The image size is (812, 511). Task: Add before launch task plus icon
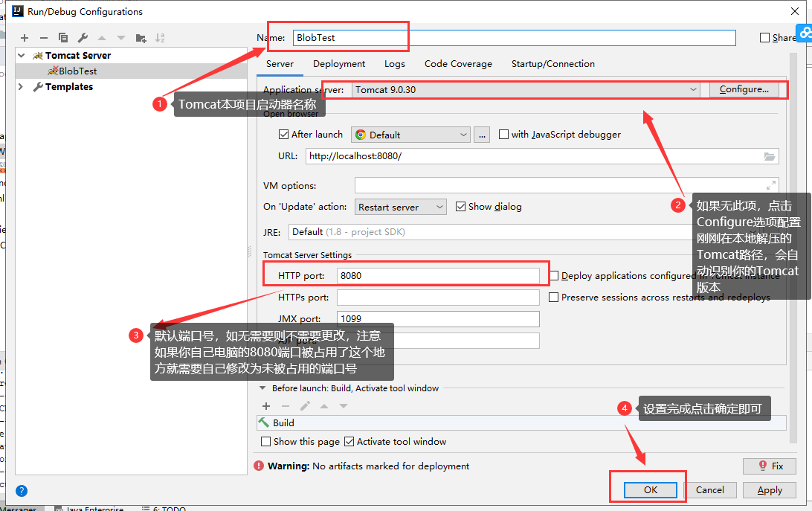pyautogui.click(x=266, y=406)
